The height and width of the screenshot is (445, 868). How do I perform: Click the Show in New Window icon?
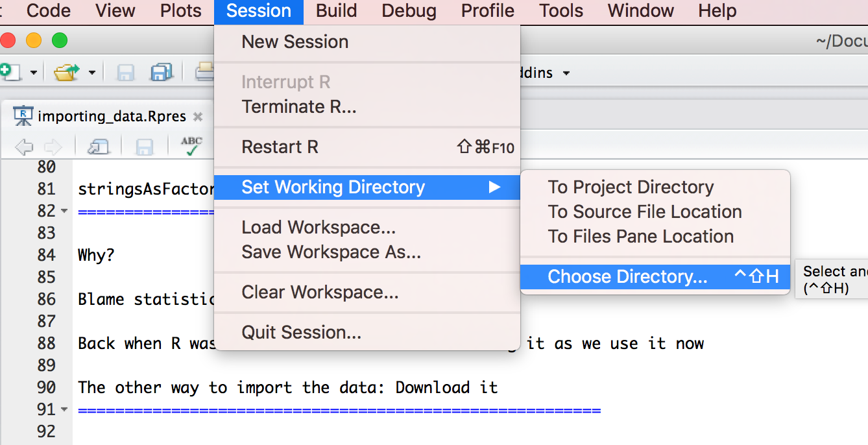99,147
